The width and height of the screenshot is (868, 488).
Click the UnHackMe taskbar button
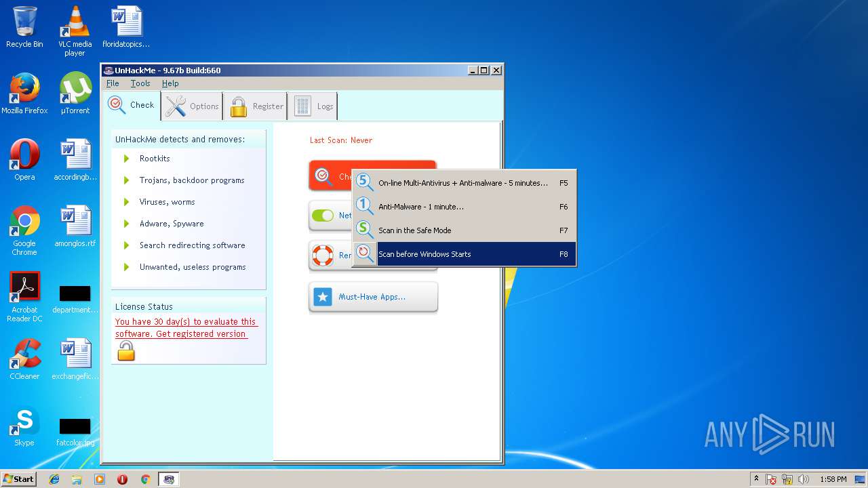pos(169,479)
